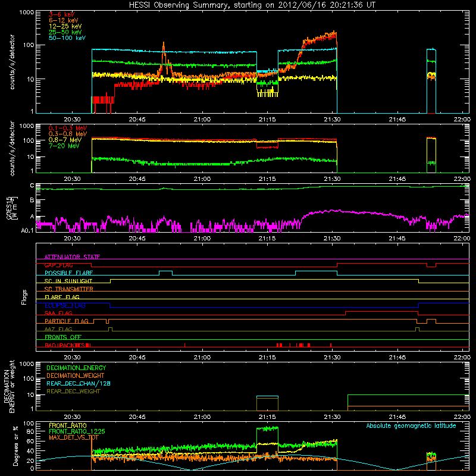Image resolution: width=476 pixels, height=476 pixels.
Task: Select the FRONTS_OFF flag label
Action: pyautogui.click(x=63, y=337)
